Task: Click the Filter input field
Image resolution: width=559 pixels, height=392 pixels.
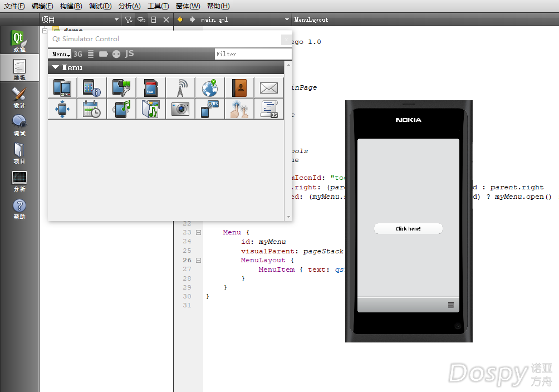Action: tap(253, 54)
